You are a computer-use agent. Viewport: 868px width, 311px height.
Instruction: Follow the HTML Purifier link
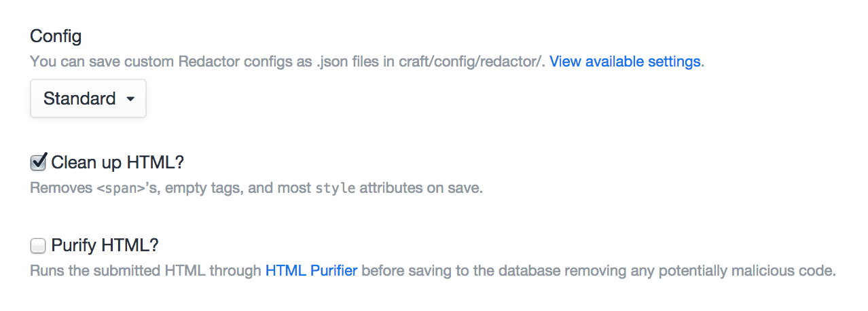(x=311, y=272)
